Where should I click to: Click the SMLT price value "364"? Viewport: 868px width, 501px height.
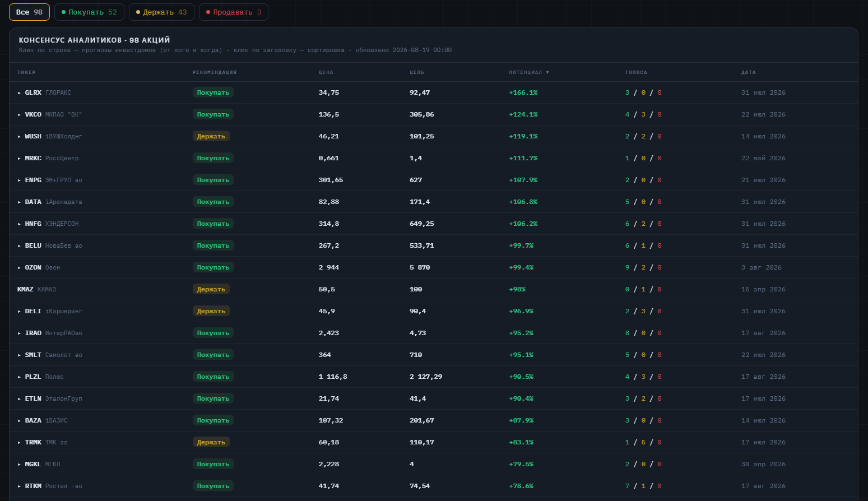[x=325, y=355]
